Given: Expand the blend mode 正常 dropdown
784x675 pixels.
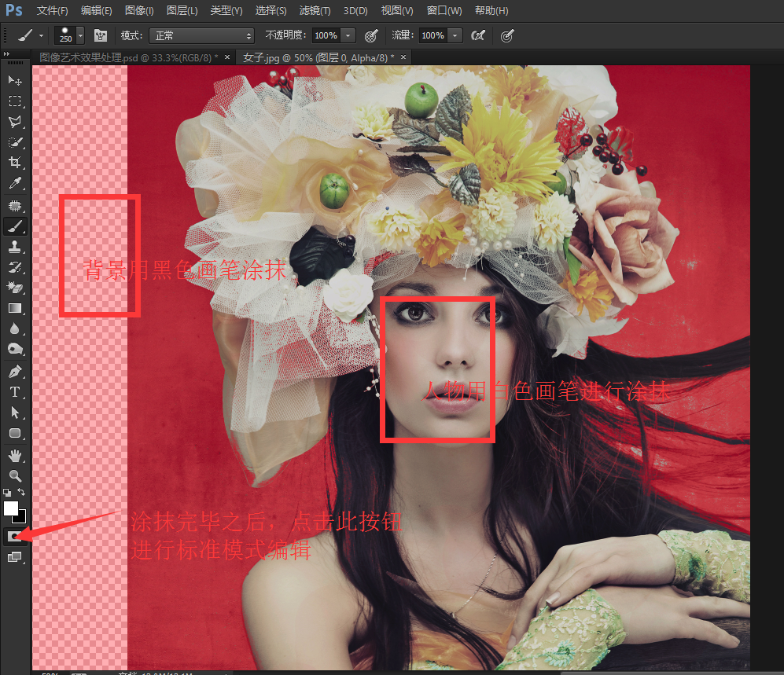Looking at the screenshot, I should 201,35.
